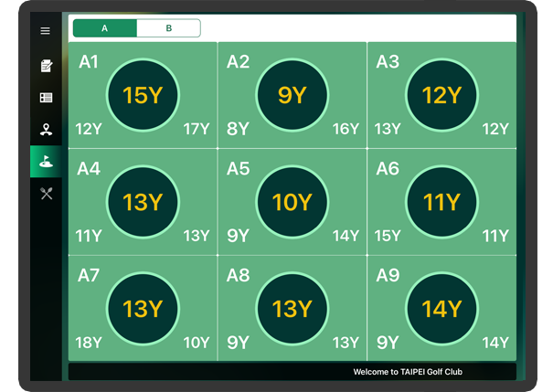This screenshot has height=392, width=553.
Task: Select the A1 15Y center circle
Action: click(143, 94)
